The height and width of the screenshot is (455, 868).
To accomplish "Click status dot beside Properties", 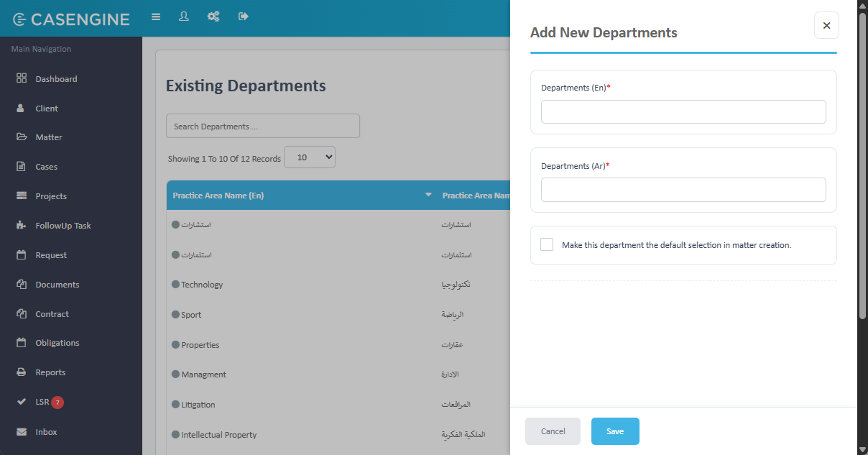I will click(x=175, y=344).
